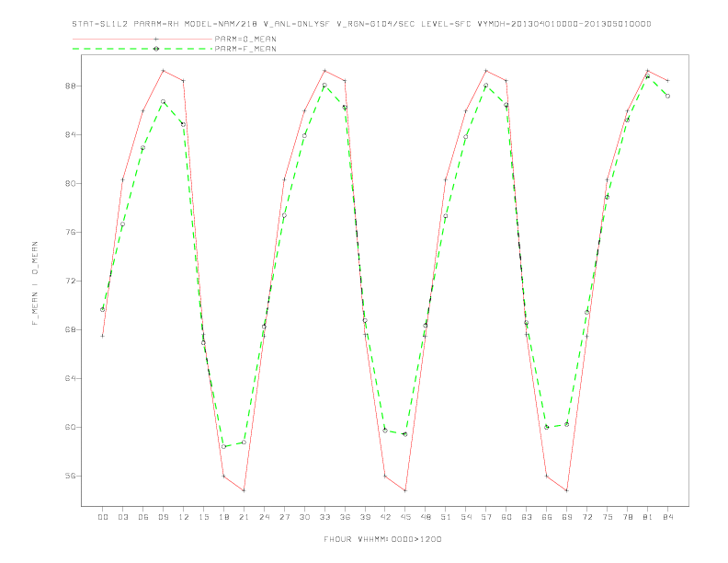Click x-axis tick label 33
Screen dimensions: 728x563
(324, 517)
